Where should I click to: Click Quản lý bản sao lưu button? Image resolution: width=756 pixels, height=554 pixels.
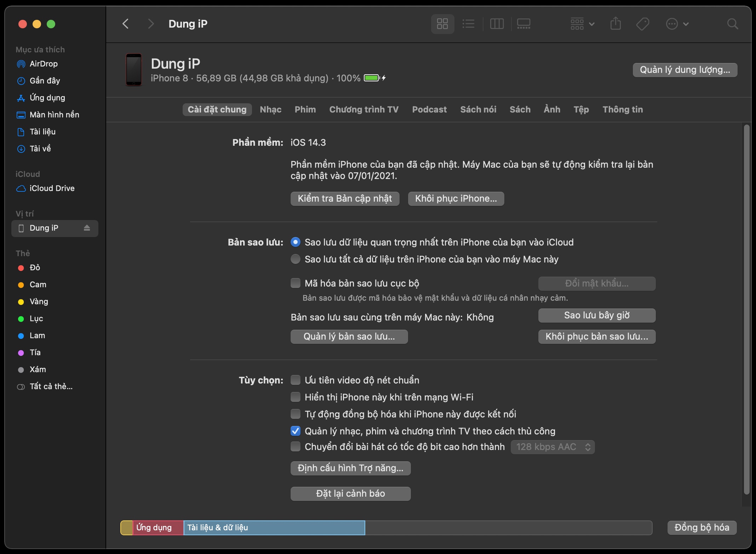[349, 337]
